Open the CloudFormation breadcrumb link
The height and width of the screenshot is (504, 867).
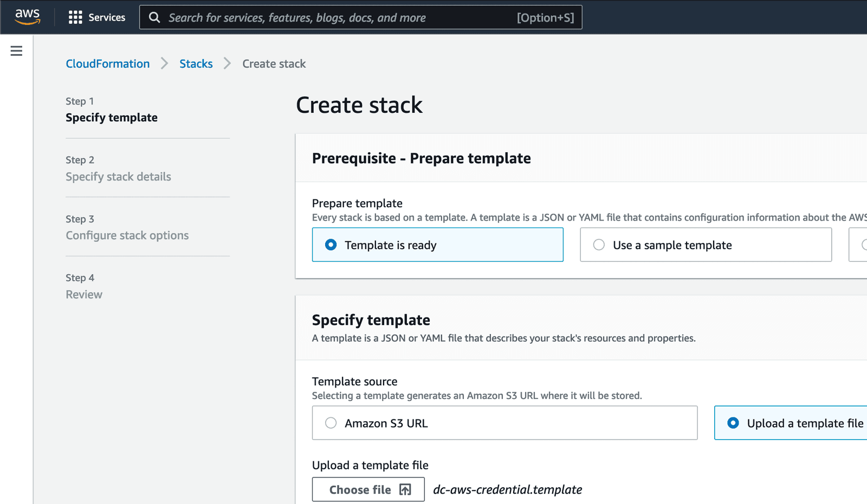click(107, 63)
